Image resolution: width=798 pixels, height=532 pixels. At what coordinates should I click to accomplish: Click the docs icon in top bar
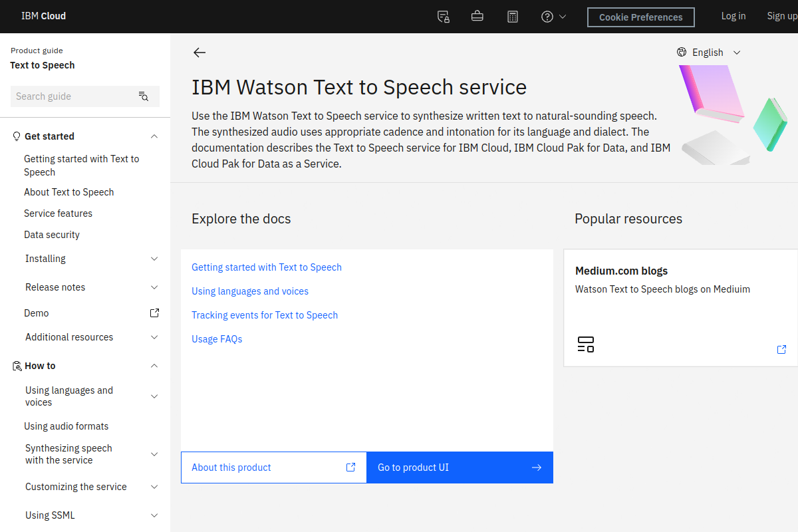click(444, 17)
